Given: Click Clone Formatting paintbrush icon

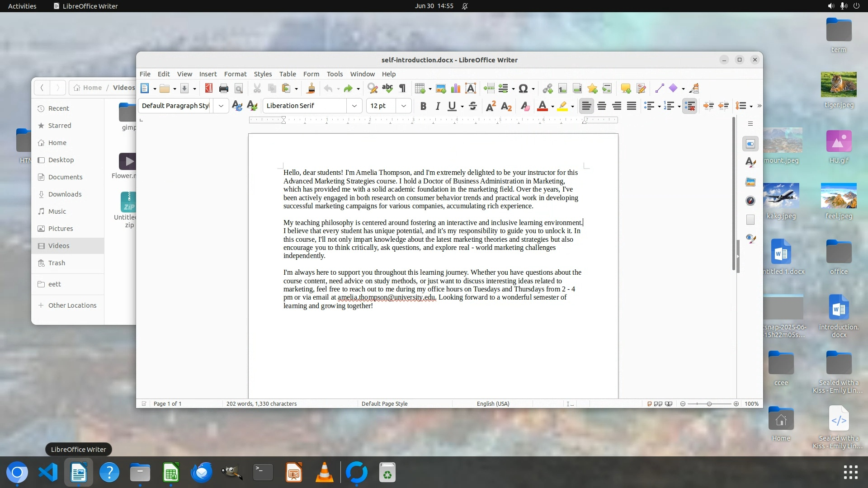Looking at the screenshot, I should click(311, 89).
